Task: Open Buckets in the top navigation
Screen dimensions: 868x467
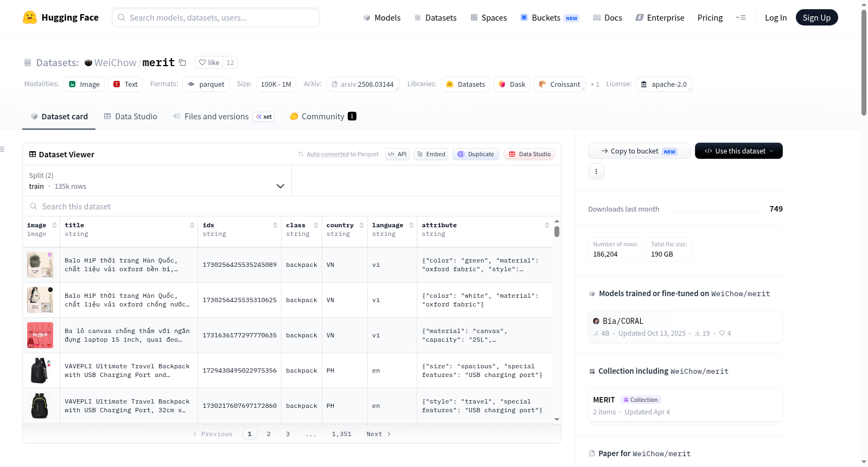Action: pos(550,18)
